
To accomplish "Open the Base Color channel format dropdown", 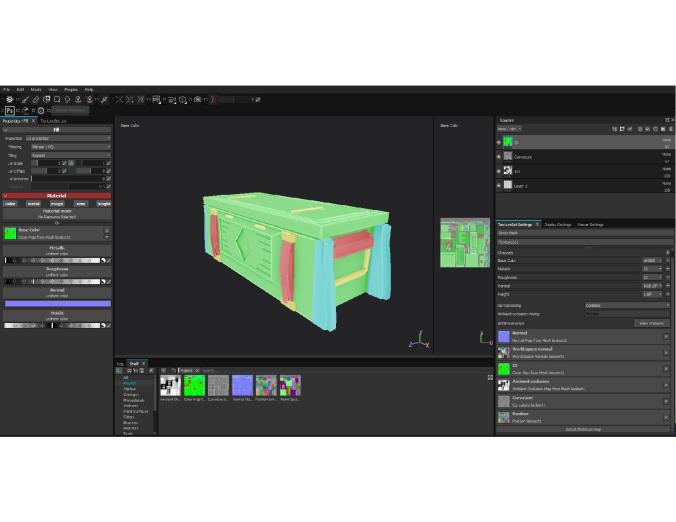I will point(650,260).
